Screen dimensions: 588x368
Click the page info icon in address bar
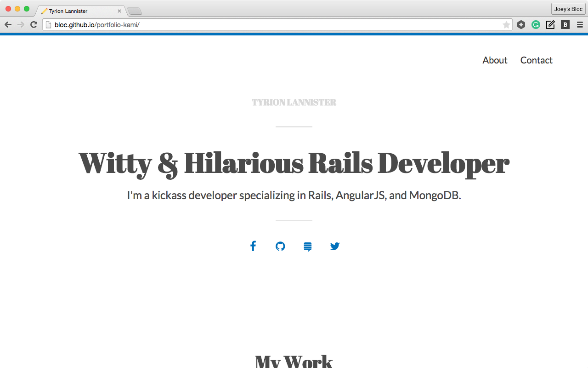(48, 25)
